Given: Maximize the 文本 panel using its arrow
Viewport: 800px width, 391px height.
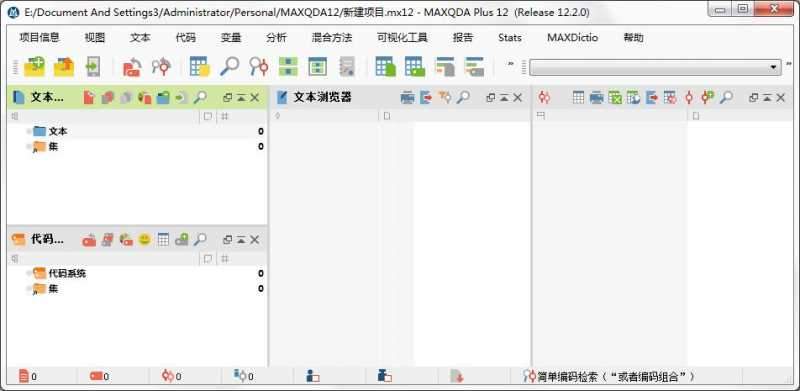Looking at the screenshot, I should tap(241, 97).
